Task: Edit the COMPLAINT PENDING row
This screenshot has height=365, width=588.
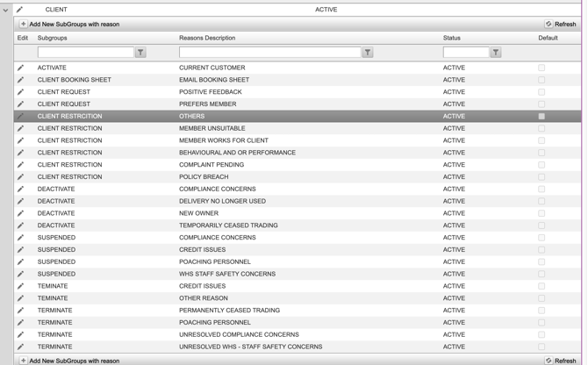Action: click(x=21, y=164)
